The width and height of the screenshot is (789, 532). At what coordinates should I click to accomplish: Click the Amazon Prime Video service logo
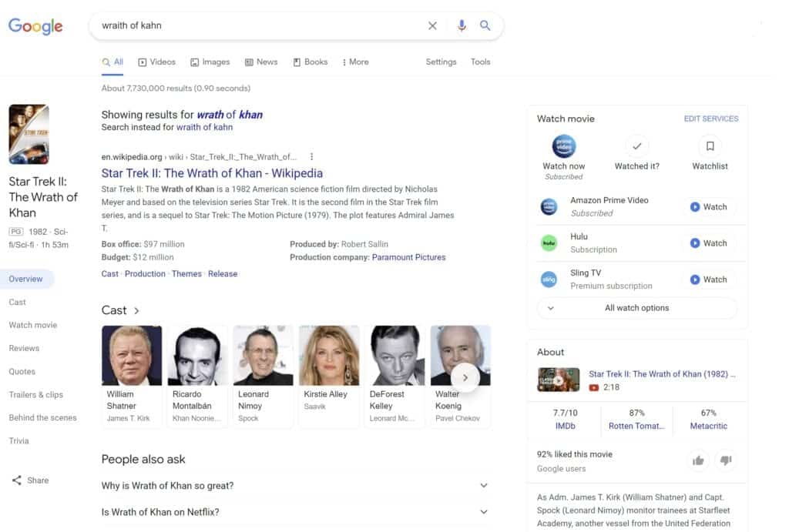(x=549, y=206)
